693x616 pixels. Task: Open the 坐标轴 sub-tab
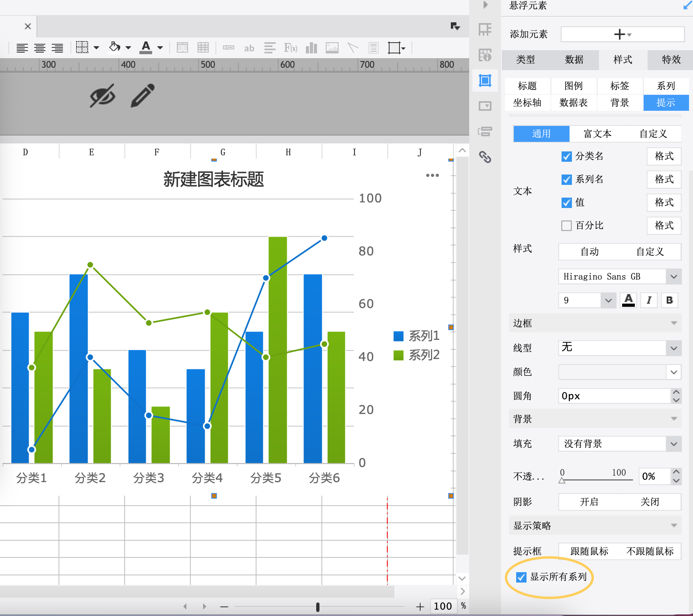(x=527, y=103)
